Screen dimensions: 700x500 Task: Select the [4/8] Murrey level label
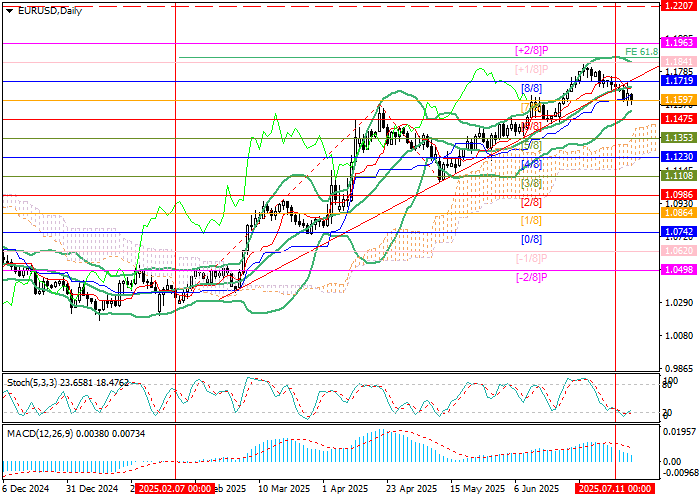pyautogui.click(x=531, y=164)
